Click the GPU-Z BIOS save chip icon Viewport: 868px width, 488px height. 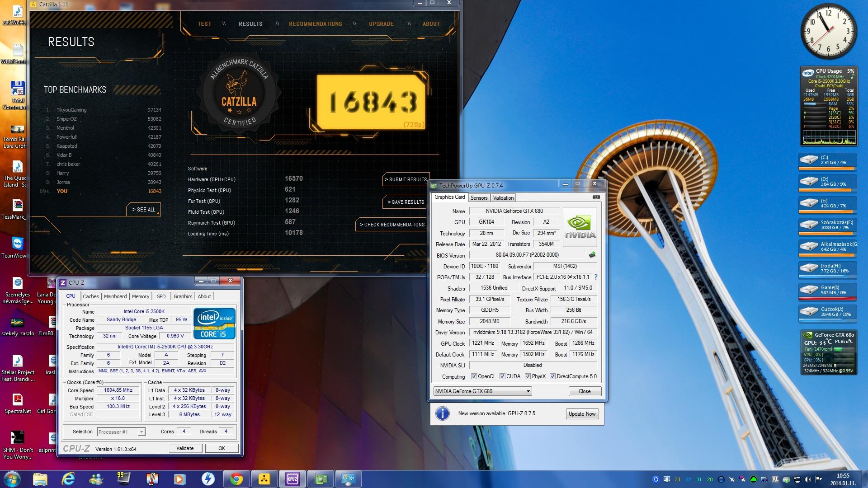click(592, 255)
